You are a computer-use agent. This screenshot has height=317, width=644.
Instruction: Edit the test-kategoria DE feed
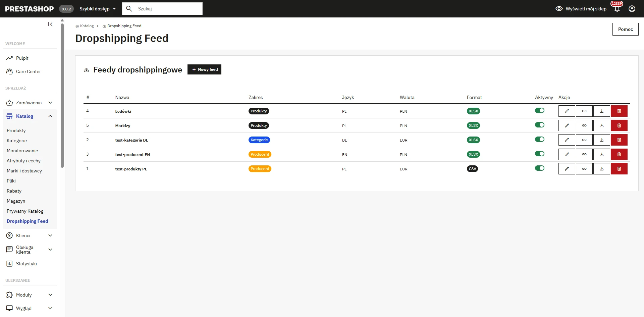point(567,140)
